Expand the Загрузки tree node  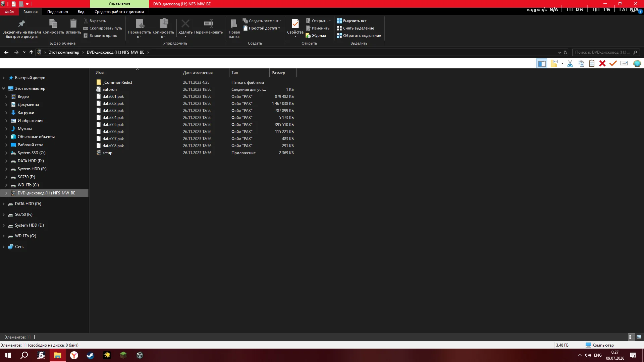click(x=6, y=113)
